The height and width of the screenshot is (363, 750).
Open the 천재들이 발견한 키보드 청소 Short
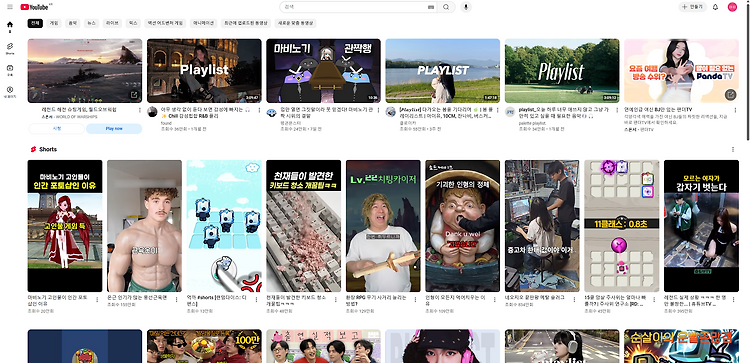pyautogui.click(x=304, y=226)
